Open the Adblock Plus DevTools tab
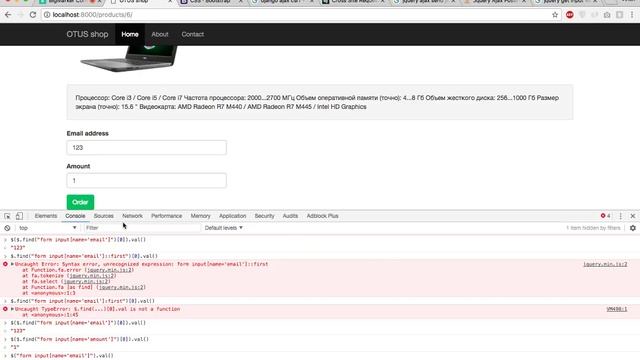The height and width of the screenshot is (360, 640). (x=322, y=216)
